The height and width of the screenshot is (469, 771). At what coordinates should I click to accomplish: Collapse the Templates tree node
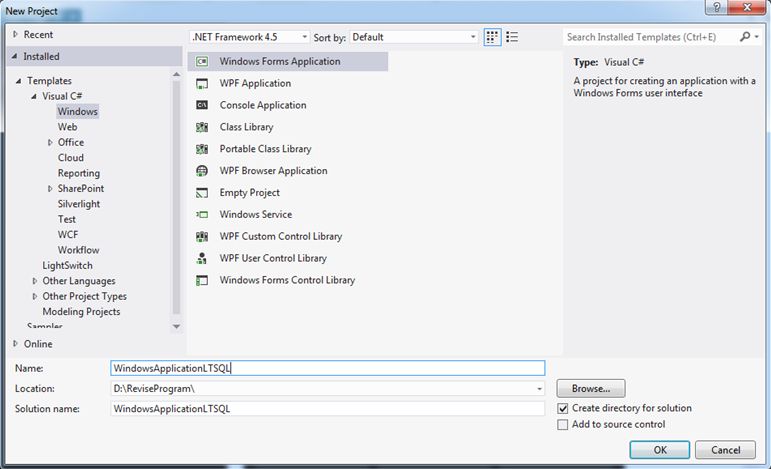click(19, 81)
